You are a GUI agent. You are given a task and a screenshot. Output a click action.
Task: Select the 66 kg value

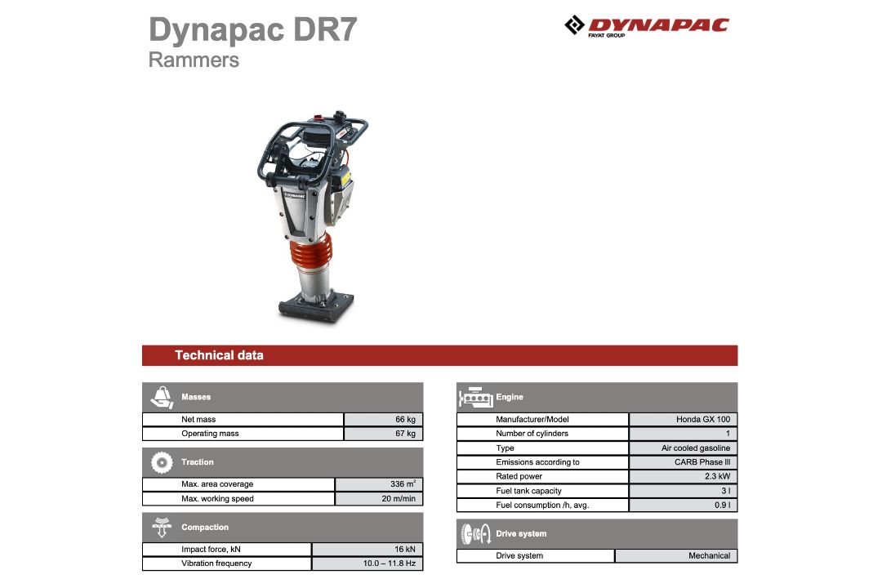coord(405,419)
